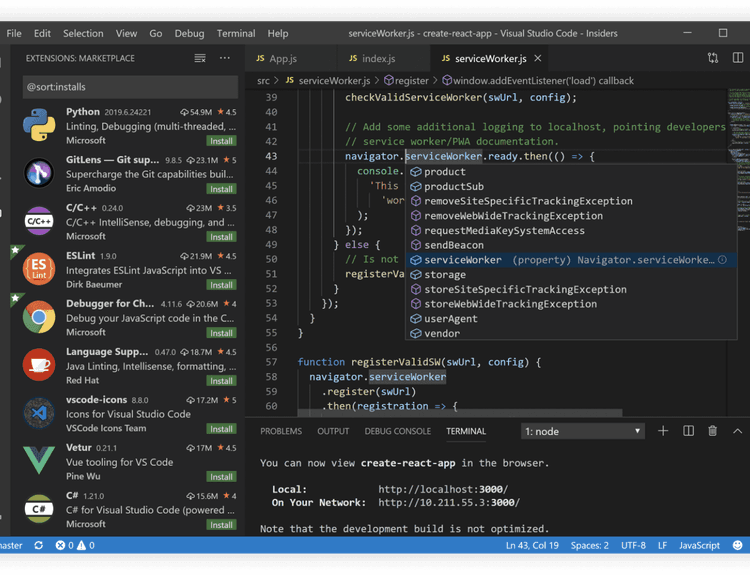Open the Help menu

pos(278,33)
